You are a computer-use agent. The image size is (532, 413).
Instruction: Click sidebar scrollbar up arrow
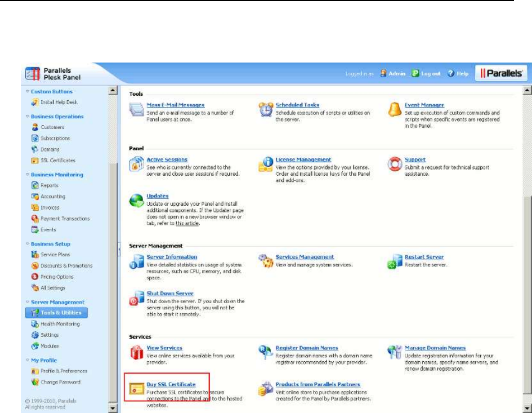[x=113, y=90]
